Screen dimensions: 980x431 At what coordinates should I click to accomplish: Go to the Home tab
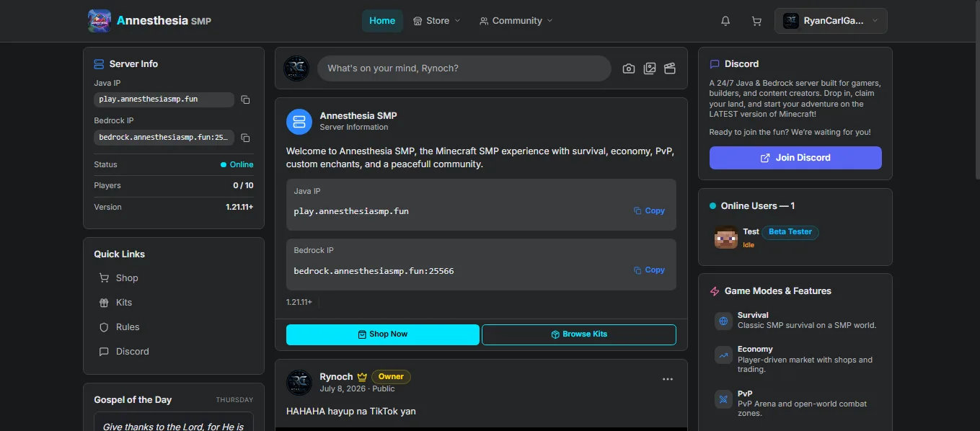[x=382, y=21]
